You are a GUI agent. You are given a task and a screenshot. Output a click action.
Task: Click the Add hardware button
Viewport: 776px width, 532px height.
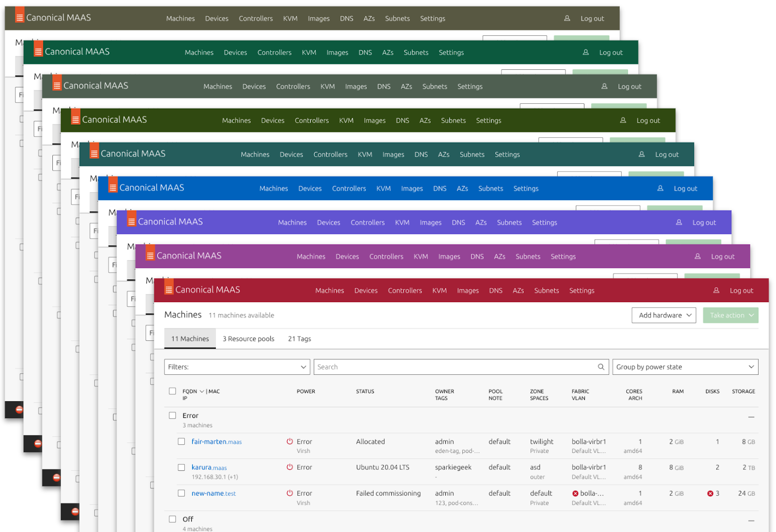pyautogui.click(x=663, y=315)
